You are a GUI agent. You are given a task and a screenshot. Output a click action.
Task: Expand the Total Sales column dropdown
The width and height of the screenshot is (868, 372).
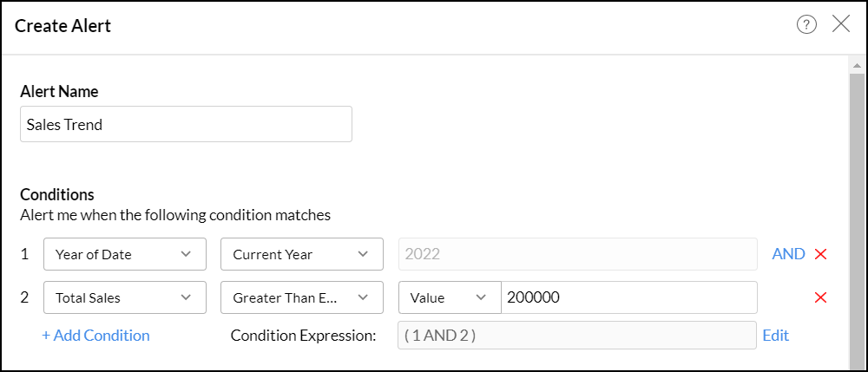coord(124,297)
